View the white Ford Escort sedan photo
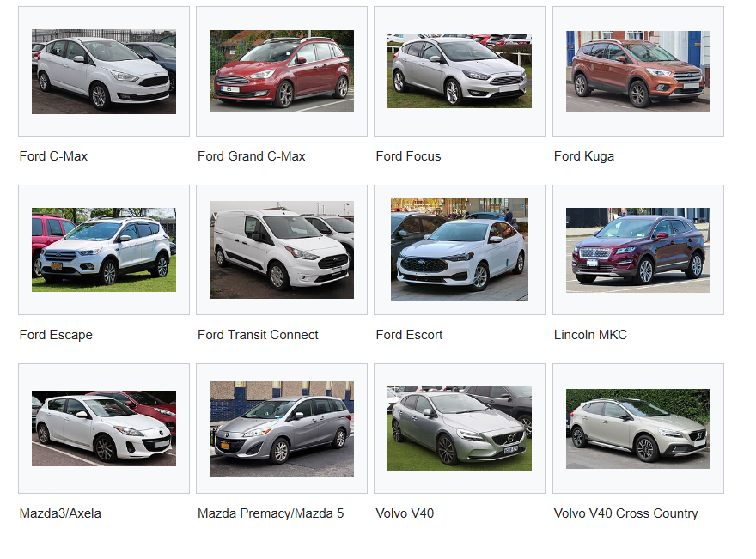 pos(460,250)
